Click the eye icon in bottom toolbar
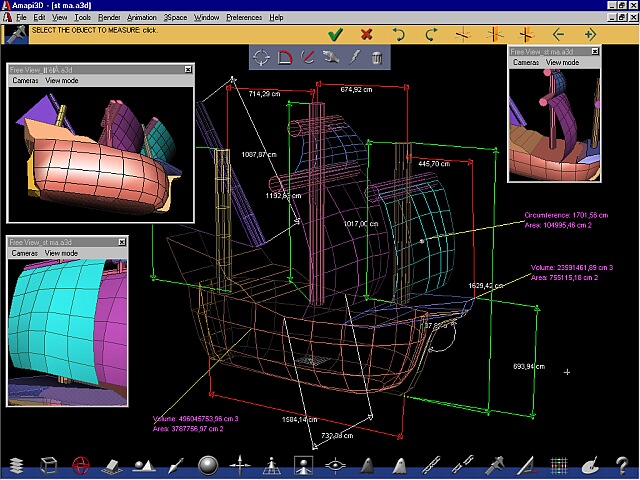The width and height of the screenshot is (640, 480). click(x=335, y=465)
